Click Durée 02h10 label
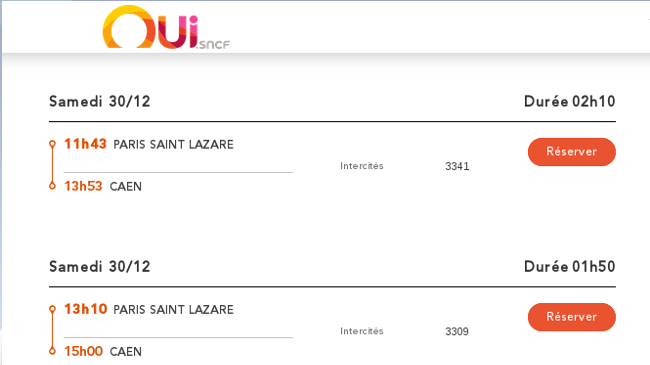The height and width of the screenshot is (365, 650). 570,102
